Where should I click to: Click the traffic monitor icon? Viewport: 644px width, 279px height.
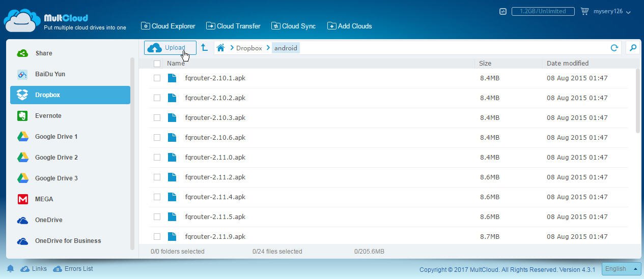(503, 11)
